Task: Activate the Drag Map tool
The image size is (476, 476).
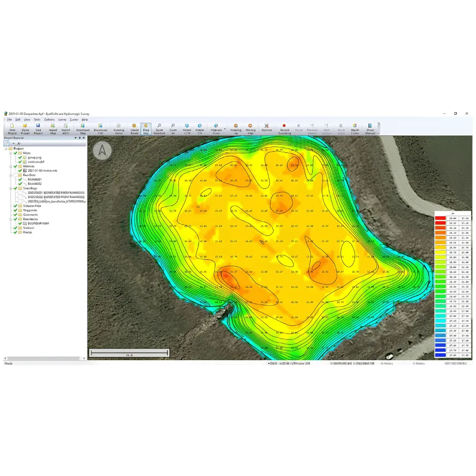Action: point(146,129)
